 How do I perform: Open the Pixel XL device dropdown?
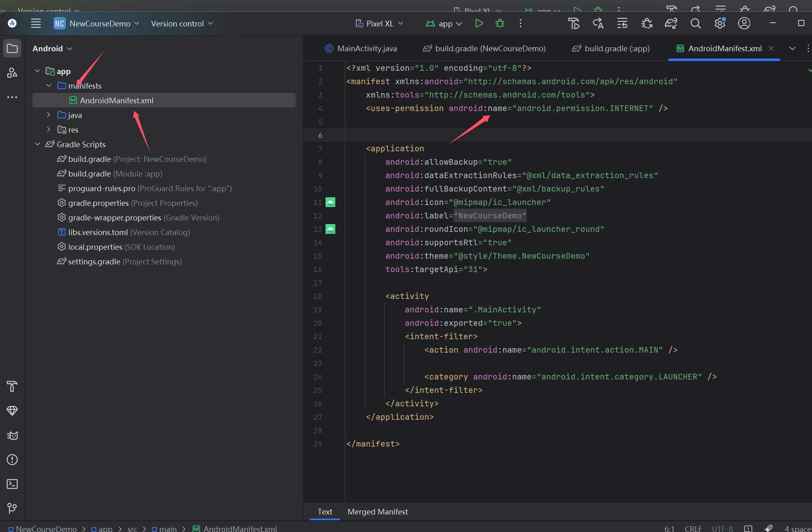click(x=379, y=24)
